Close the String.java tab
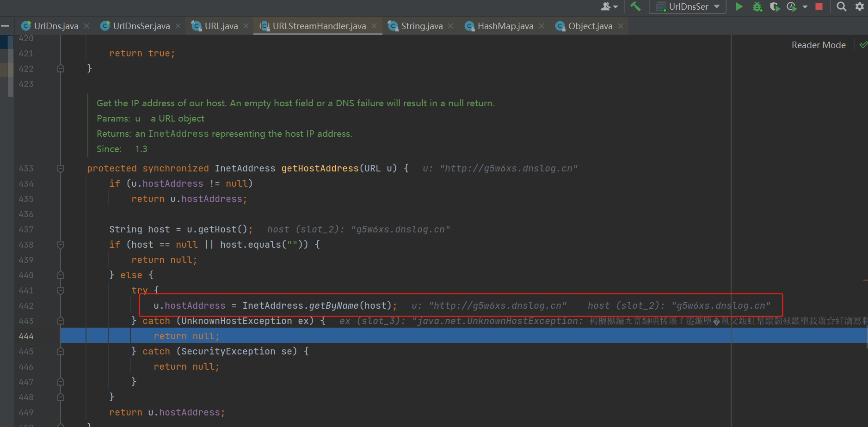Viewport: 868px width, 427px height. point(450,26)
